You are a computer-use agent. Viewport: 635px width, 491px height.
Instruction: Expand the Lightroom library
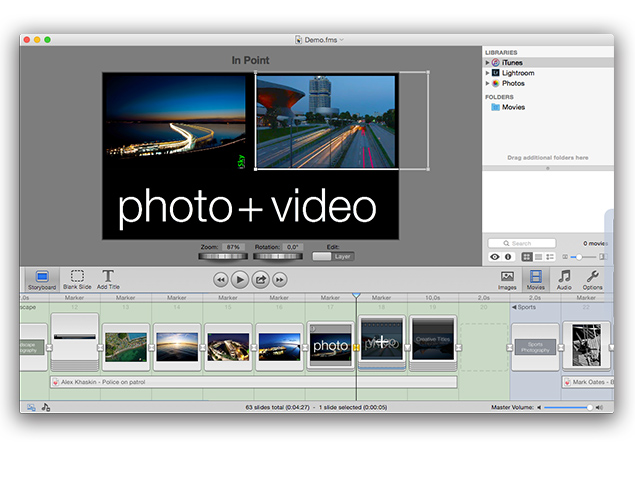[487, 73]
